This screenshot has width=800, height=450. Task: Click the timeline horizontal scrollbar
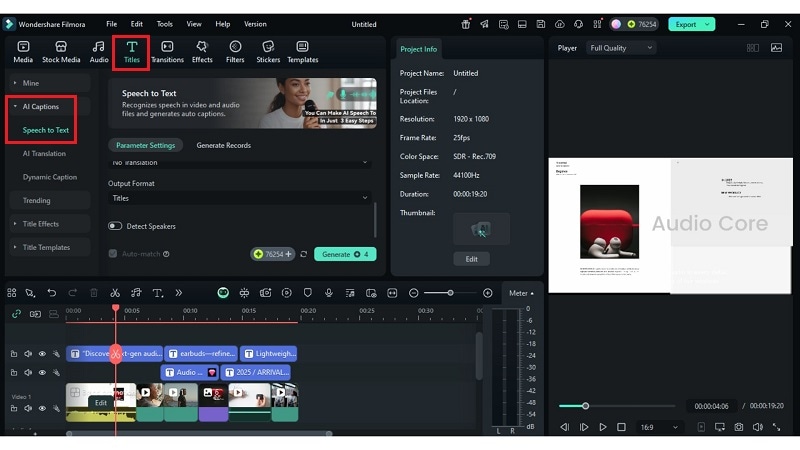point(199,433)
